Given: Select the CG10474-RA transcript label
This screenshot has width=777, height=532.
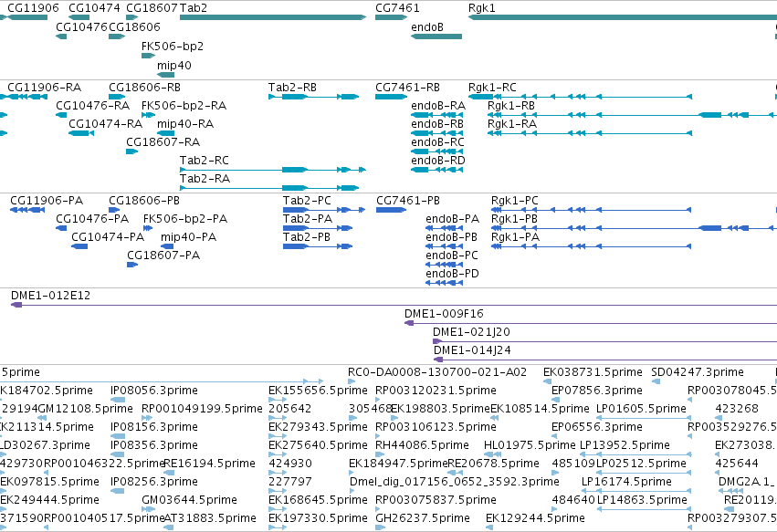Looking at the screenshot, I should tap(106, 124).
